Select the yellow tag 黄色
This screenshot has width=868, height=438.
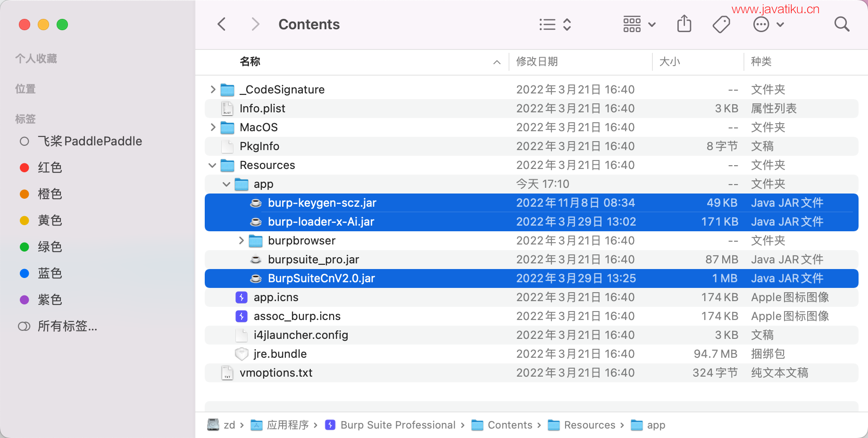[50, 220]
